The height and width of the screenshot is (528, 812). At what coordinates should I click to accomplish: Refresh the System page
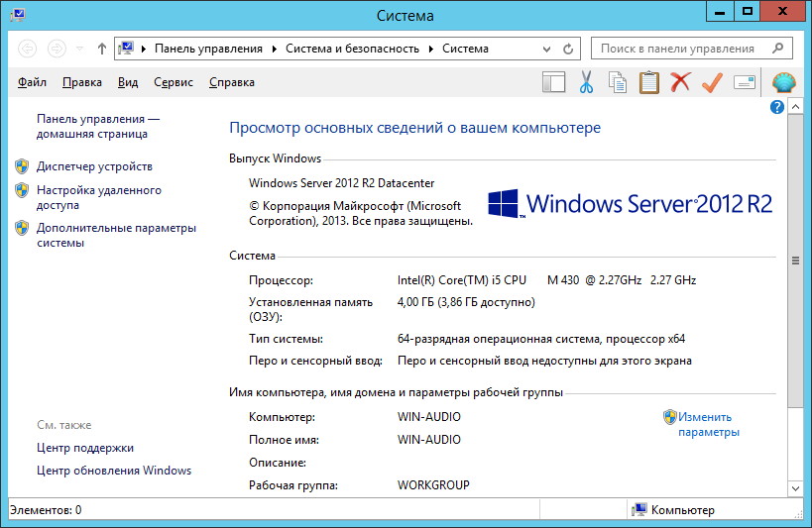(x=568, y=49)
